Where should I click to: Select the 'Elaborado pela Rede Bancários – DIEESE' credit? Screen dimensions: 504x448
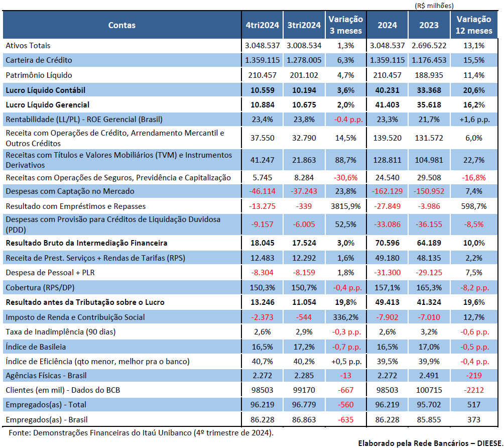pyautogui.click(x=429, y=443)
